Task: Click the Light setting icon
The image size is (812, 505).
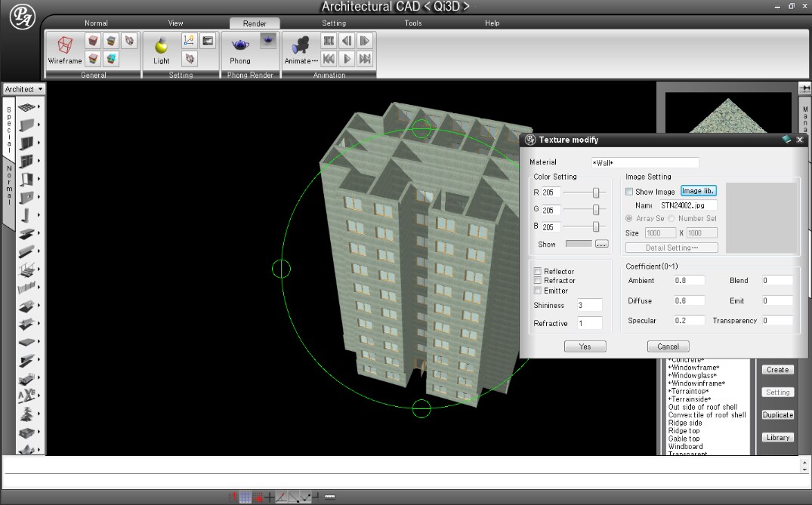Action: [x=160, y=45]
